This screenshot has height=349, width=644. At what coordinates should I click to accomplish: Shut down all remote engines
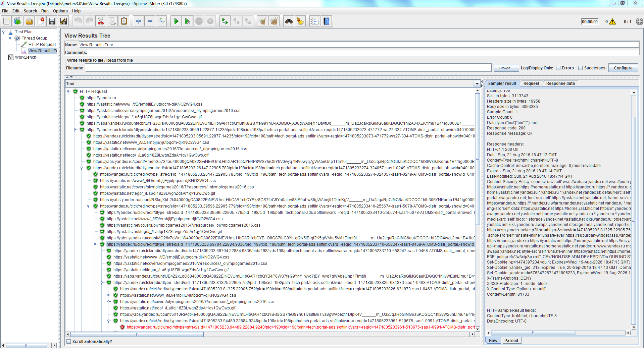[248, 21]
